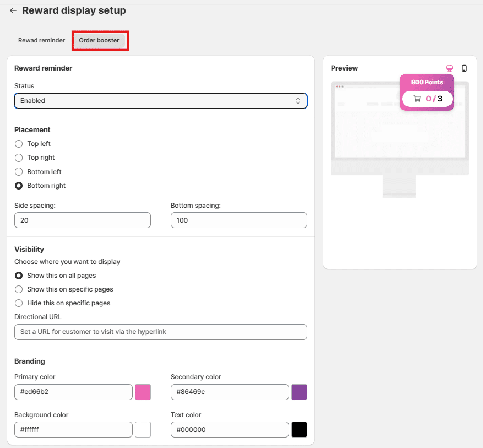This screenshot has height=448, width=483.
Task: Choose Hide this on specific pages
Action: point(19,303)
